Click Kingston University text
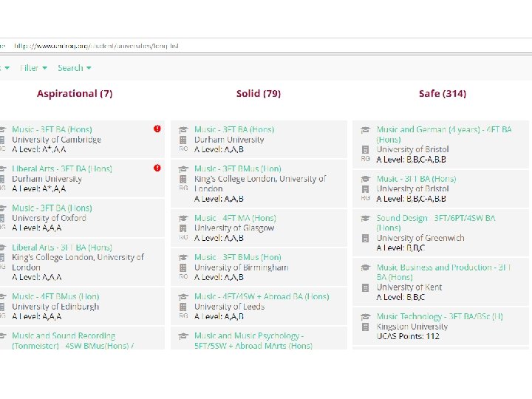This screenshot has height=399, width=532. click(412, 327)
